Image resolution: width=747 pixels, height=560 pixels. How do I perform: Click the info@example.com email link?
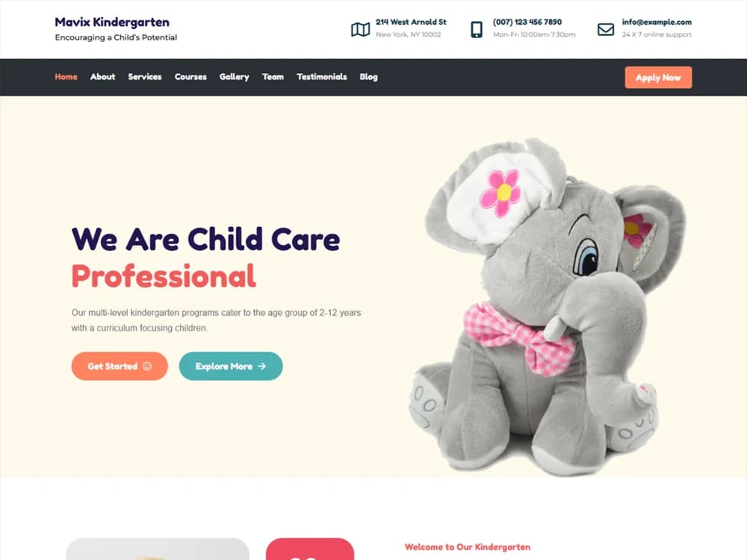657,22
